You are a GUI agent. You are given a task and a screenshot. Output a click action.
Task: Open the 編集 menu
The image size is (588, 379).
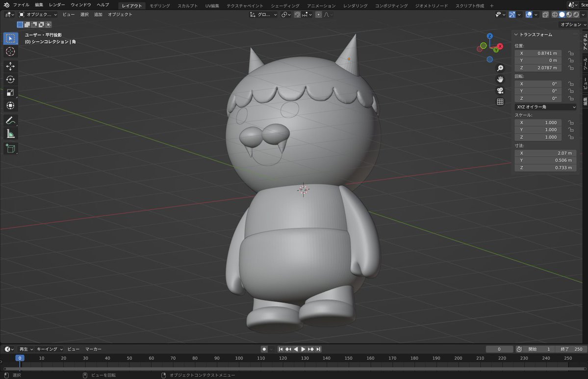tap(39, 5)
